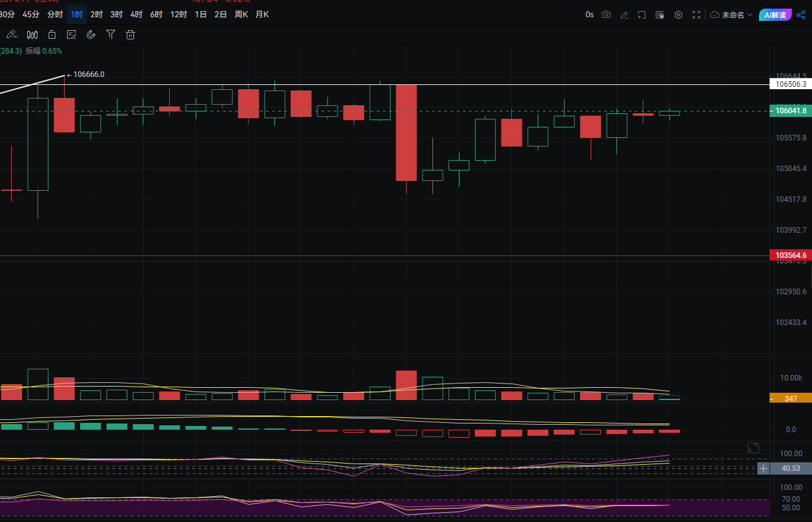Enter fullscreen chart mode

(696, 15)
